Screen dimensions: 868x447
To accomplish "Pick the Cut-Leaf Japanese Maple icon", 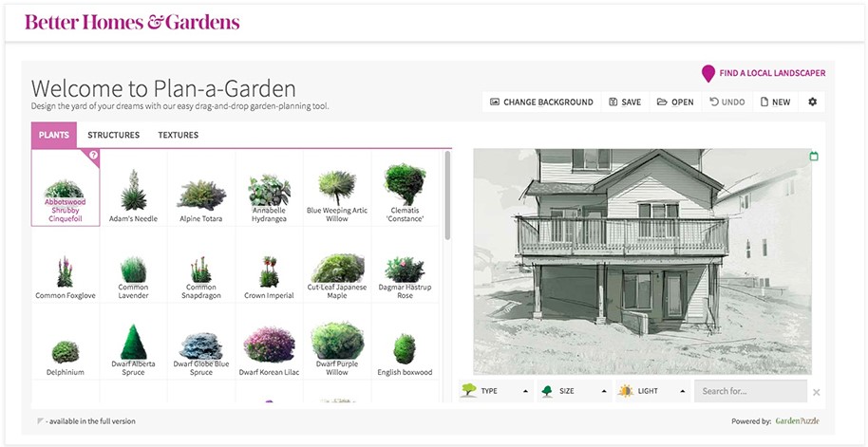I will (x=338, y=269).
